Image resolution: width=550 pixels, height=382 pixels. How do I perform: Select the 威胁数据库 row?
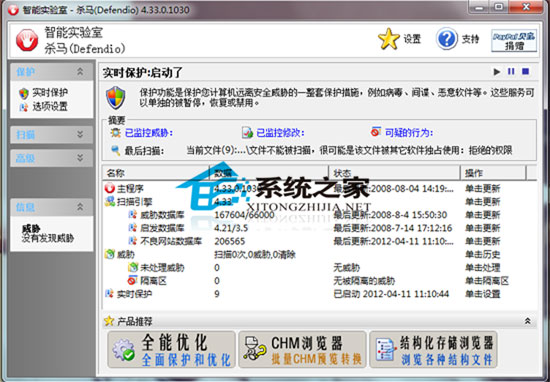319,215
